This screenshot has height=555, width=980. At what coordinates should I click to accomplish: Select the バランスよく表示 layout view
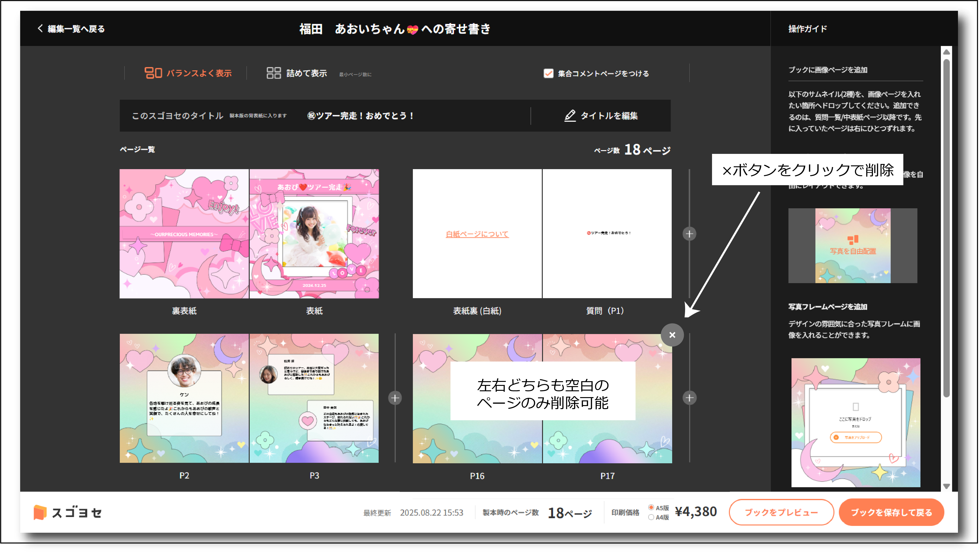(188, 73)
